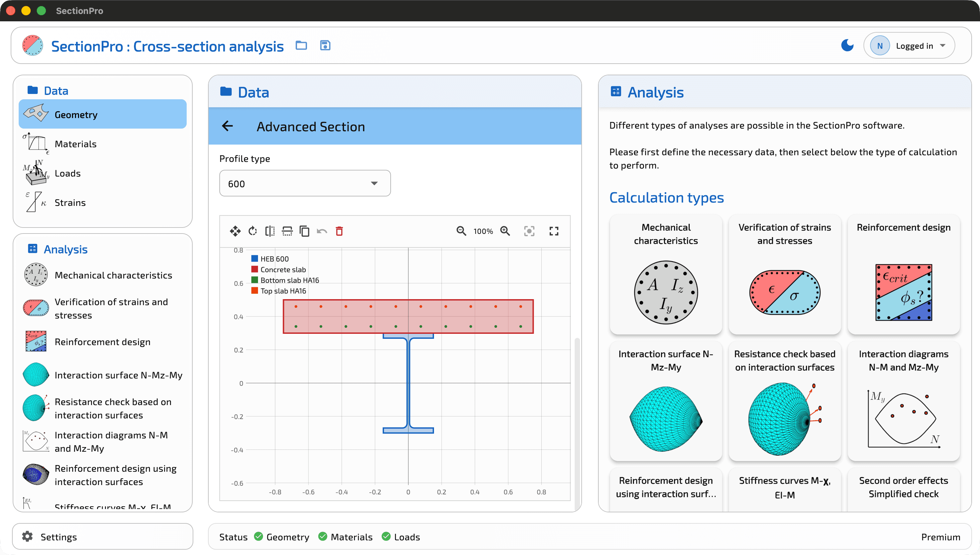Click the orange Top slab HA16 legend swatch
This screenshot has height=555, width=980.
point(255,290)
